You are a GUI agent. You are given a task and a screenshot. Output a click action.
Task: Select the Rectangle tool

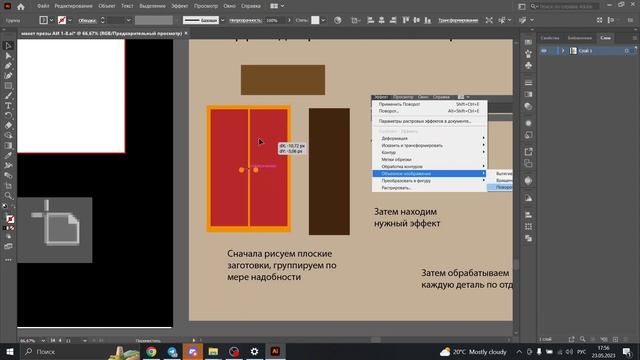tap(8, 86)
